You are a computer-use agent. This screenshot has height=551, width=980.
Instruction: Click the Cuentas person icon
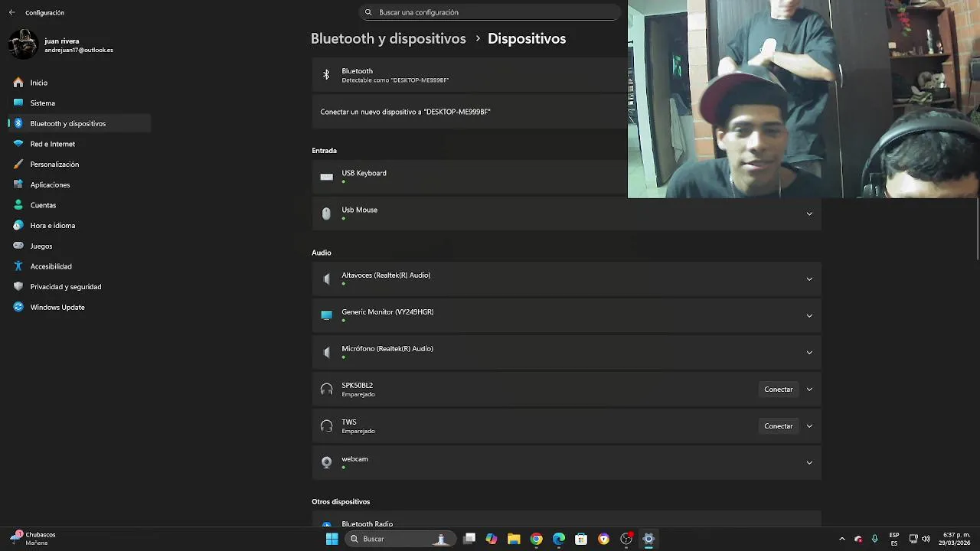point(18,205)
